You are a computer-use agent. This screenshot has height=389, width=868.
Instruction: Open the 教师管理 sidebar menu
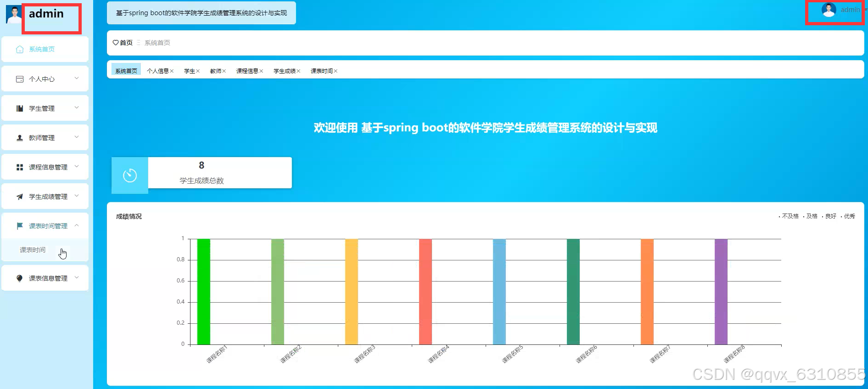point(45,138)
